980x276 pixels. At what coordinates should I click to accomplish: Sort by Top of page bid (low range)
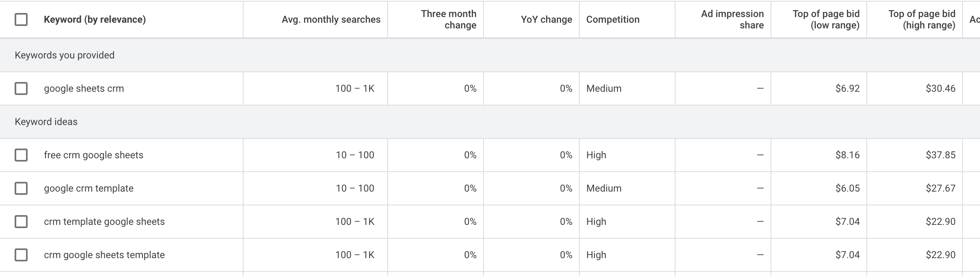tap(826, 19)
